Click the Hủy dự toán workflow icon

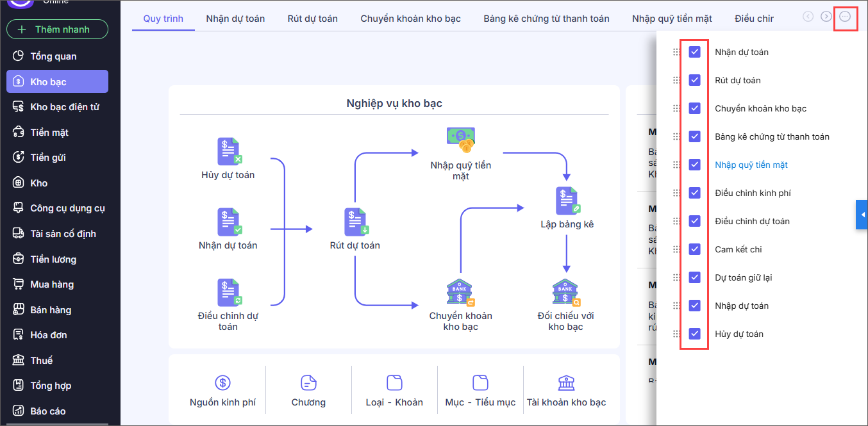coord(228,151)
